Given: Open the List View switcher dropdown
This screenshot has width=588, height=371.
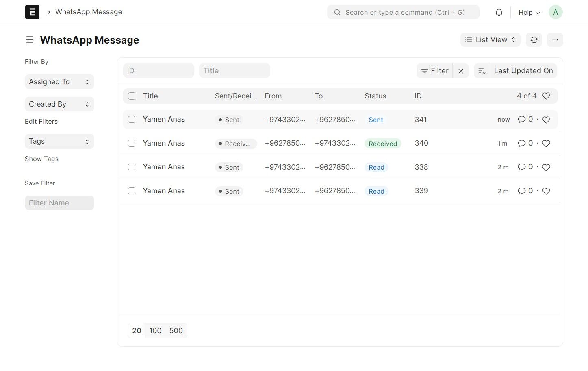Looking at the screenshot, I should point(490,40).
